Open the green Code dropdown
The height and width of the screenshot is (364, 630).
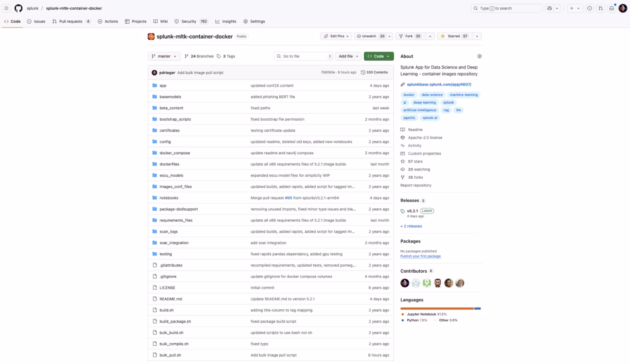(x=378, y=56)
